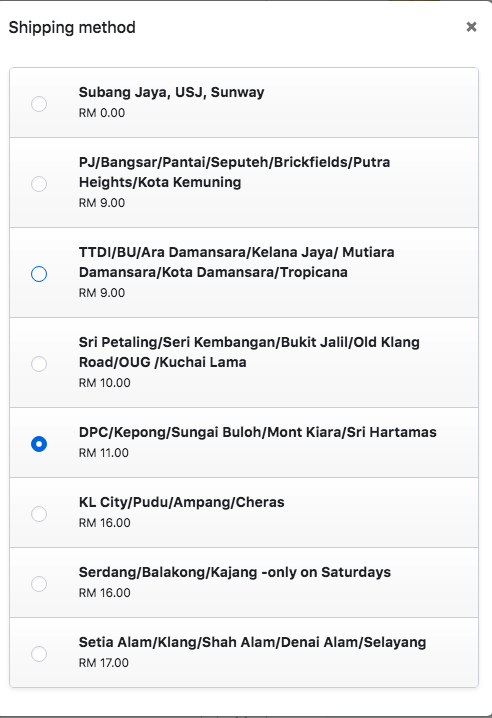492x718 pixels.
Task: Click the RM 10.00 price under Sri Petaling
Action: [x=104, y=383]
